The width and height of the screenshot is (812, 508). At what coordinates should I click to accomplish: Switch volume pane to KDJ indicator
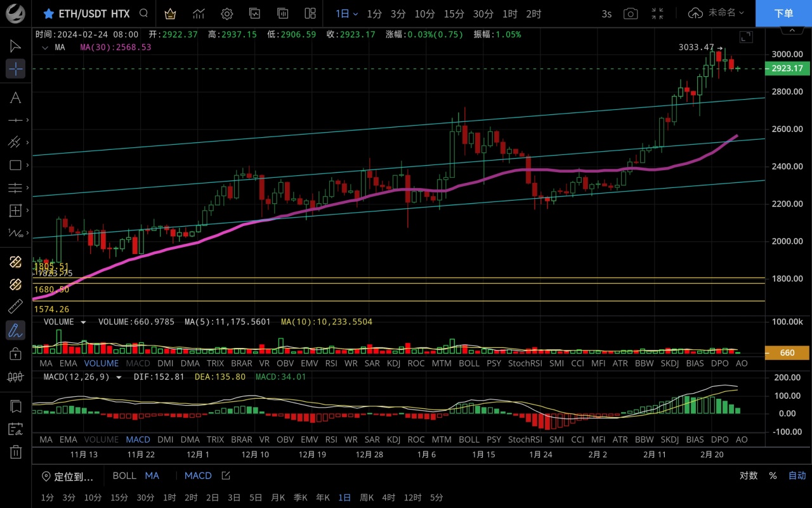click(x=393, y=363)
